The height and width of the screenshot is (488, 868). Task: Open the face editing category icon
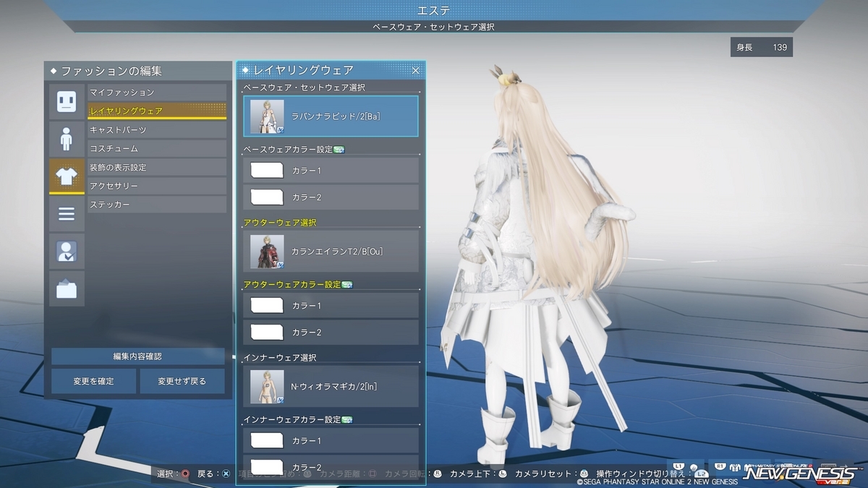(67, 101)
